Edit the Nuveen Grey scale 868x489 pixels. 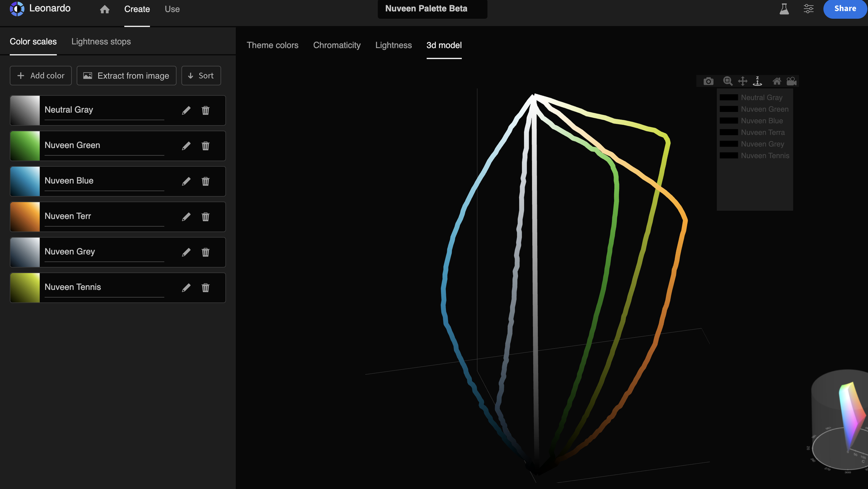point(186,252)
